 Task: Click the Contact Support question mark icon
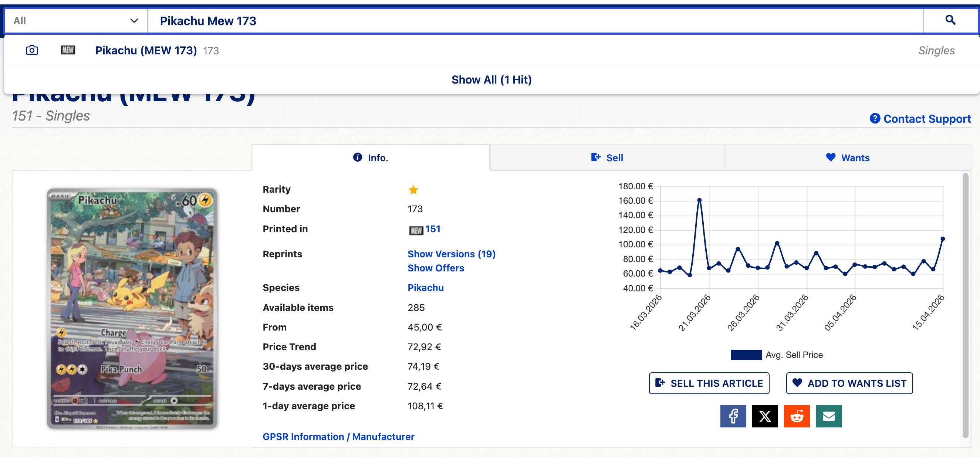point(875,119)
